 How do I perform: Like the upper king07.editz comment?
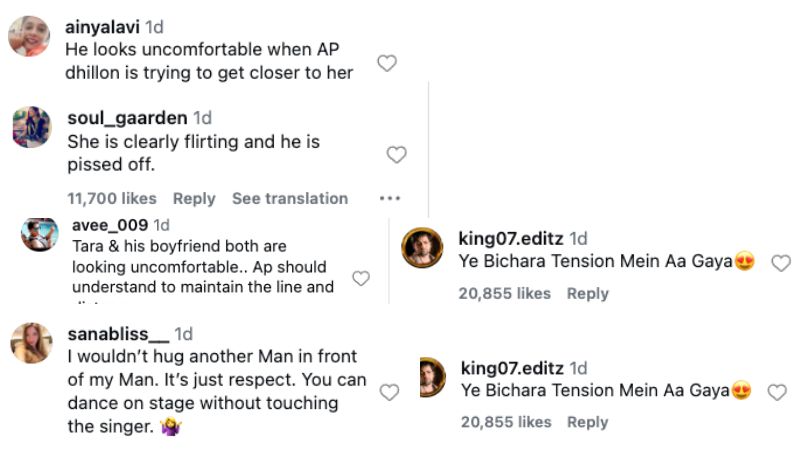point(780,263)
